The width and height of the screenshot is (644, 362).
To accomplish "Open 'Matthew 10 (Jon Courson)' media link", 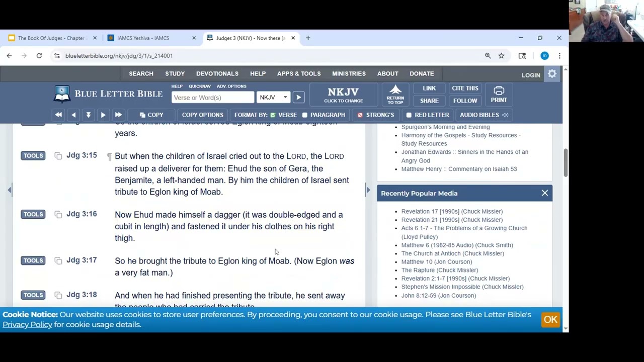I will pos(437,261).
